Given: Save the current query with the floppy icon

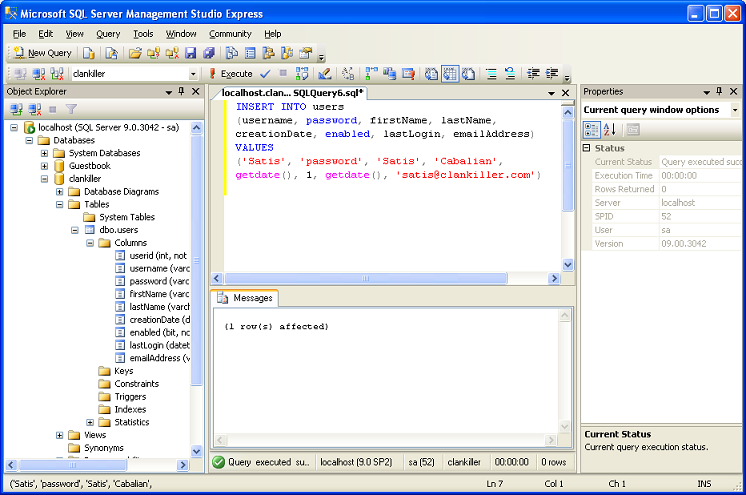Looking at the screenshot, I should pyautogui.click(x=191, y=53).
